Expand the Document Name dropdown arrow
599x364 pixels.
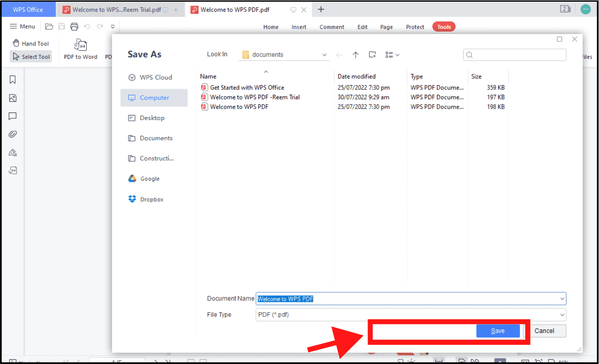[562, 299]
